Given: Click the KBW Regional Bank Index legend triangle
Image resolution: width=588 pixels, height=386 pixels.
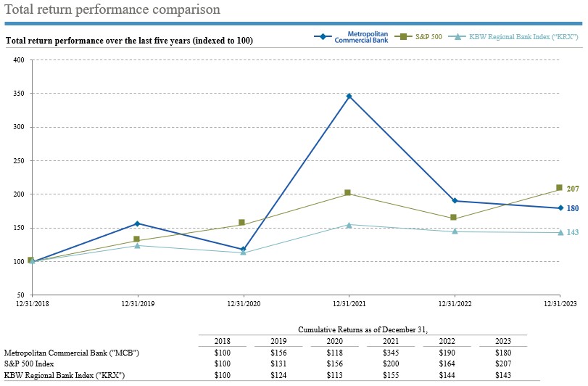Looking at the screenshot, I should [x=457, y=37].
